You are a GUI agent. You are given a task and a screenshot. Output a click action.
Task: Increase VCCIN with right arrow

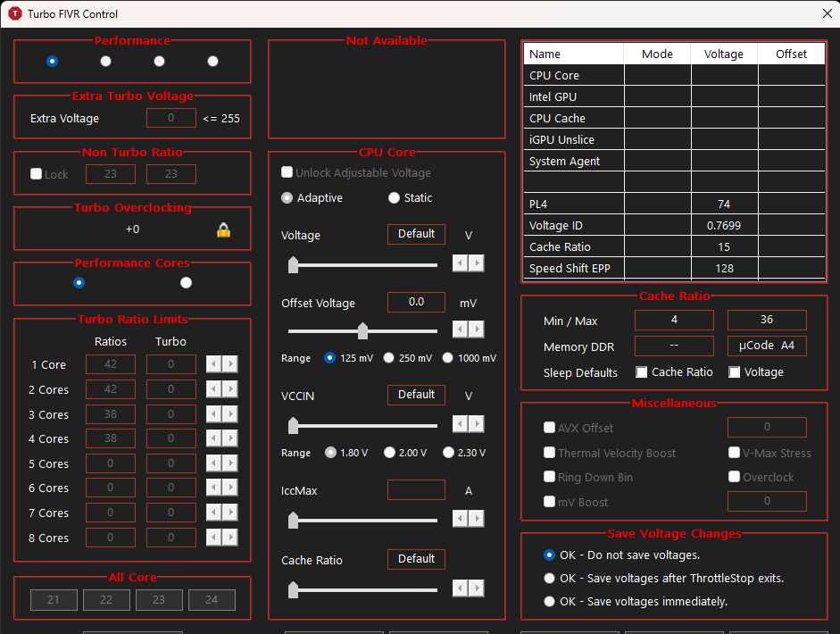pos(477,424)
